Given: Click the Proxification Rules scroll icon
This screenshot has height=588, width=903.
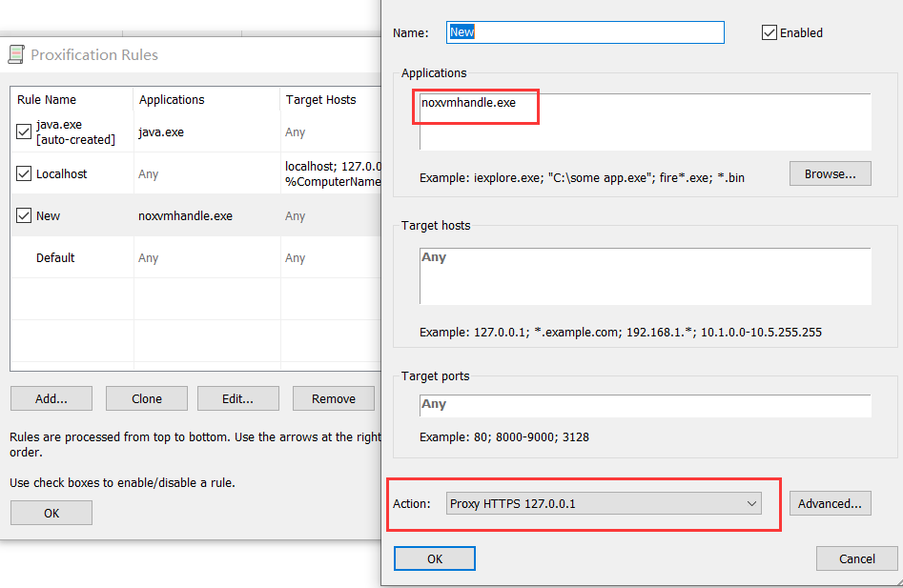Looking at the screenshot, I should point(16,54).
